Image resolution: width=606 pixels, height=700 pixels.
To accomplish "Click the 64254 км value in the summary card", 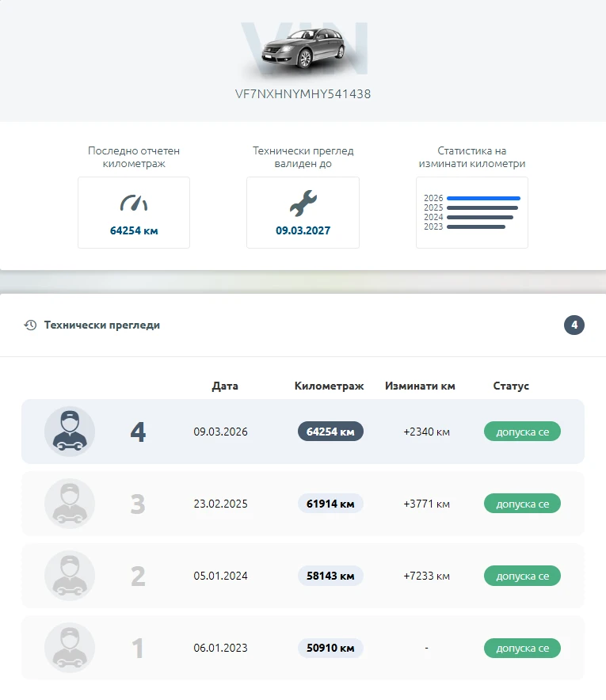I will click(134, 230).
